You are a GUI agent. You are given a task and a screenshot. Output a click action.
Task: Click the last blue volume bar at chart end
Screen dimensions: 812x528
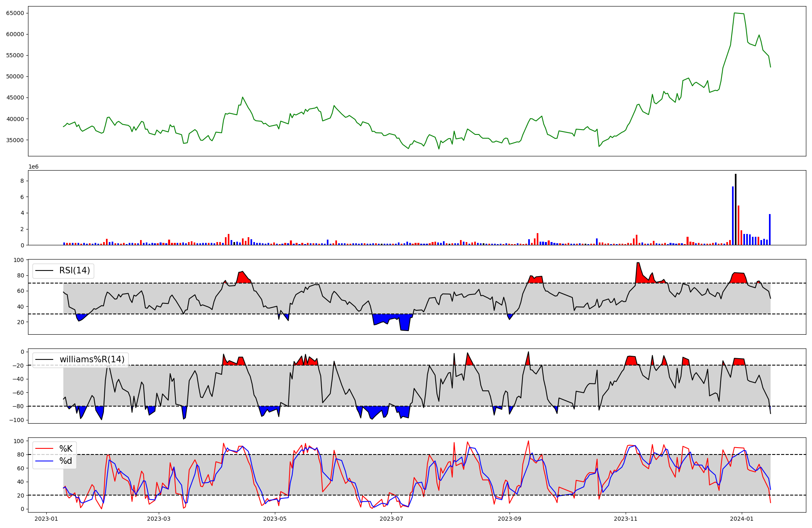770,229
